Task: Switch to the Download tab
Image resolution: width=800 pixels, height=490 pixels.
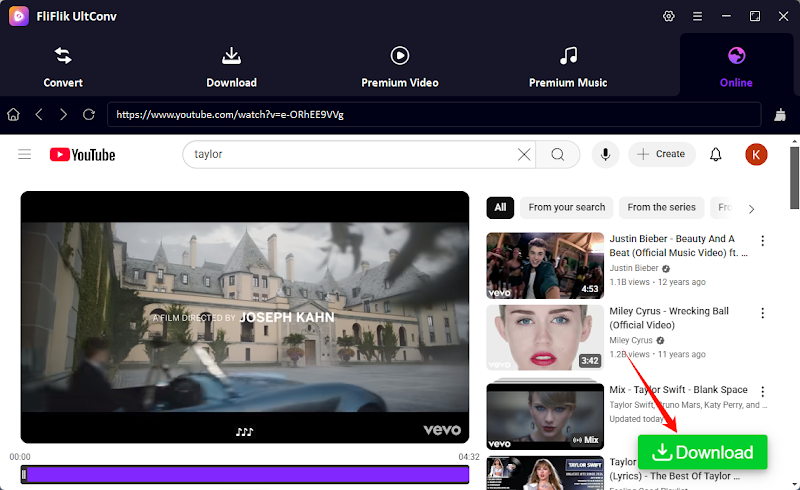Action: (x=232, y=67)
